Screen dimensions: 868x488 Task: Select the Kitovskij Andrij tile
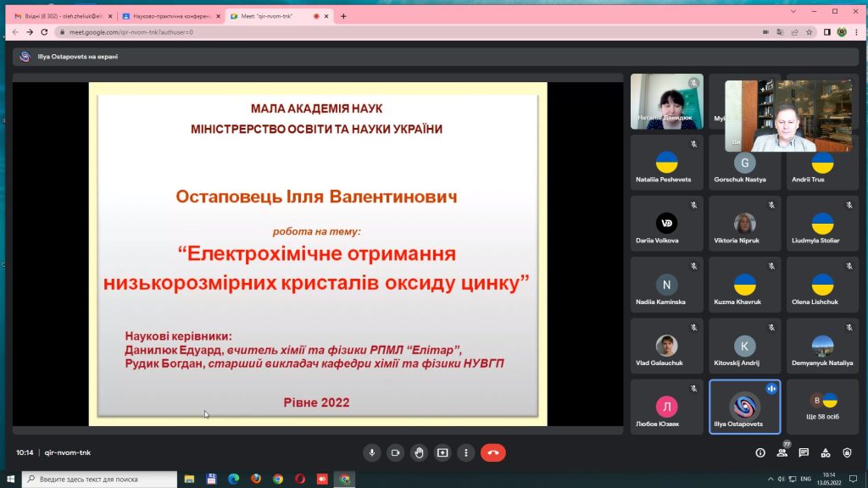coord(744,346)
